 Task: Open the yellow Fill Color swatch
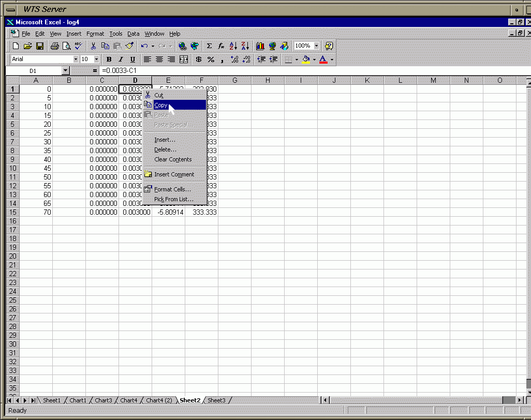306,59
